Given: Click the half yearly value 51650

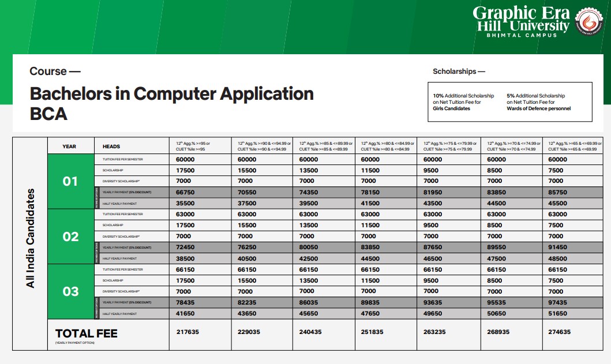Looking at the screenshot, I should [x=557, y=313].
